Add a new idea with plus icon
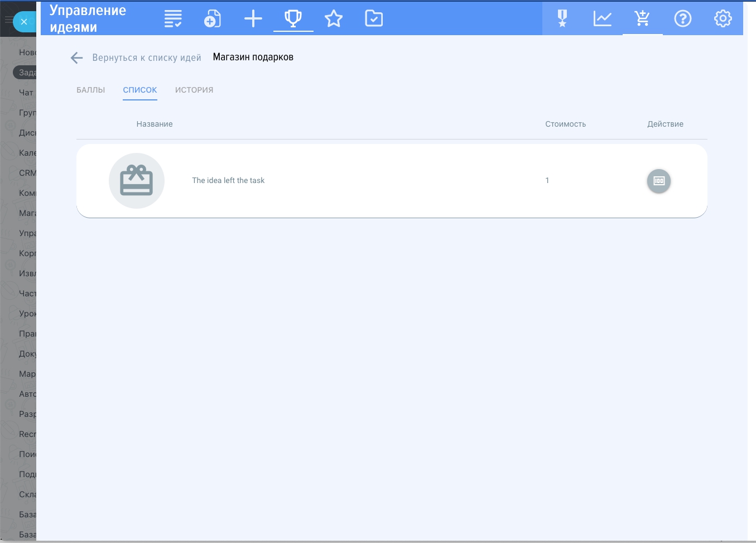Viewport: 756px width, 543px height. coord(253,19)
